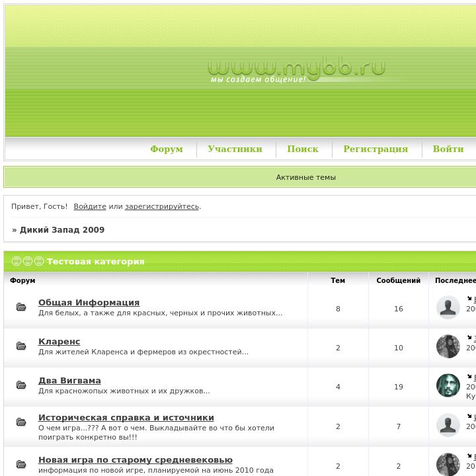Click the Тем column header
Screen dimensions: 476x476
coord(338,280)
